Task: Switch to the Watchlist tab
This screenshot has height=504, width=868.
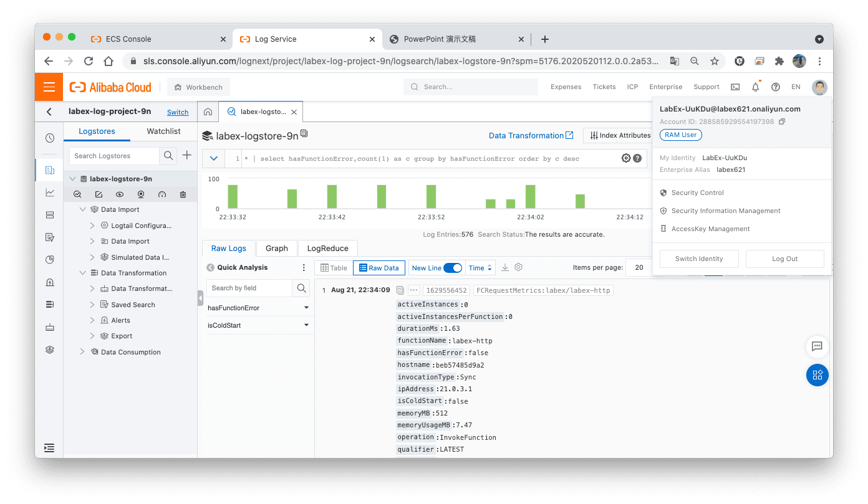Action: [163, 131]
